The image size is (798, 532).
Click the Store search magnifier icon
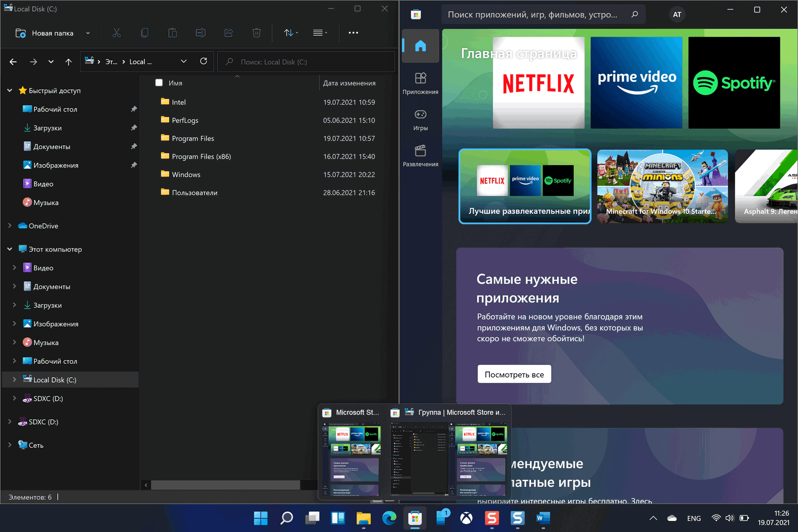(x=635, y=14)
